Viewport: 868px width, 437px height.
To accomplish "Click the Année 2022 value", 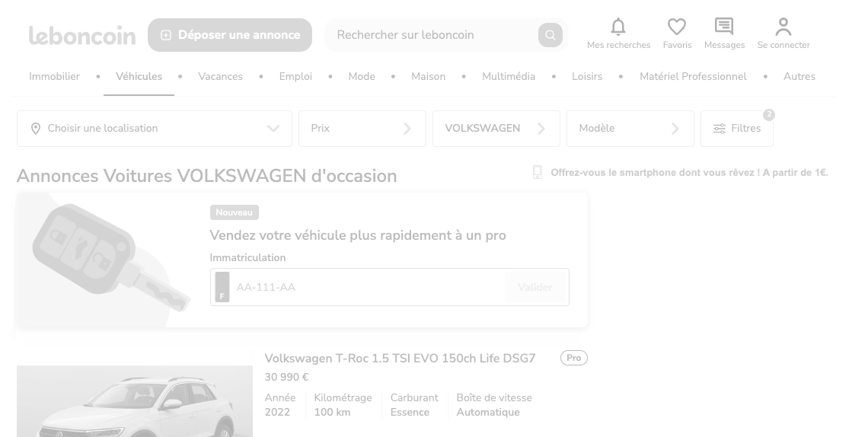I will 277,412.
